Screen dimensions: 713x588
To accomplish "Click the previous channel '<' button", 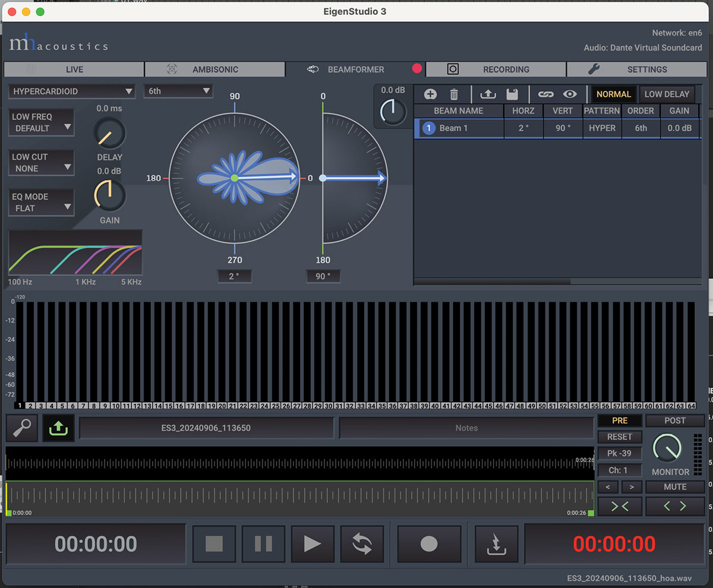I will (x=608, y=488).
